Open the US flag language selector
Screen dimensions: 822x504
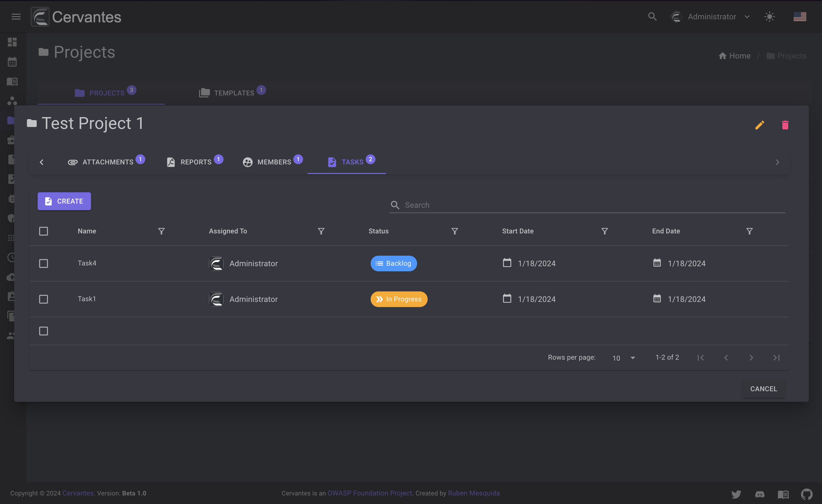tap(800, 17)
